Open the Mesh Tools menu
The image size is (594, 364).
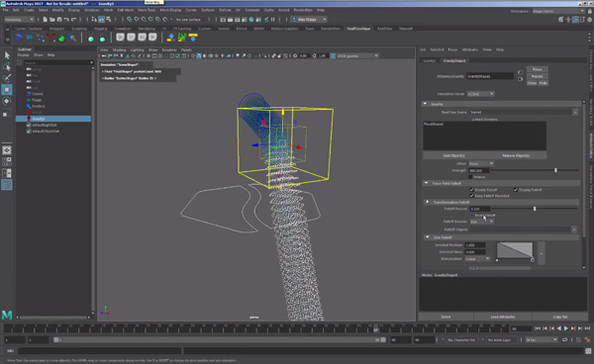point(147,10)
